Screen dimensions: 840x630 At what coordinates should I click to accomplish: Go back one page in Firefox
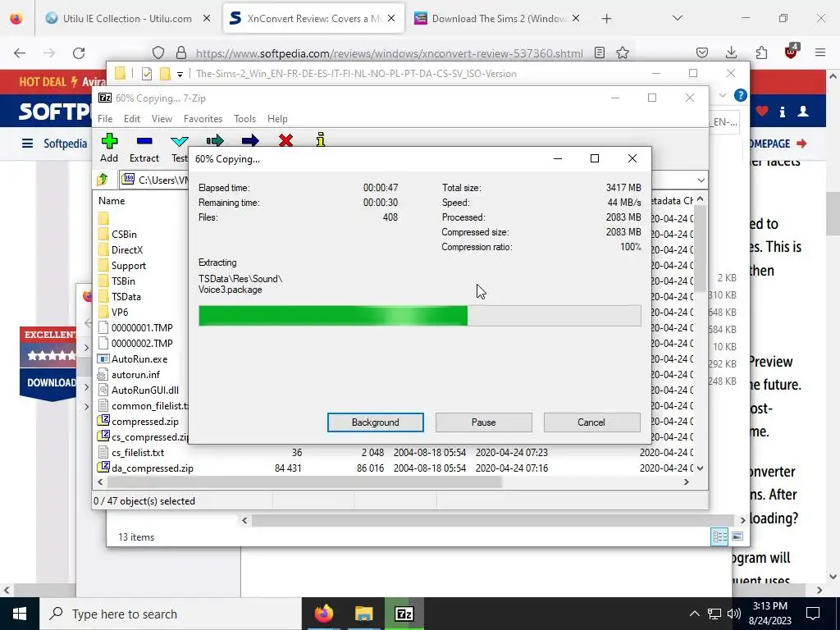point(20,52)
